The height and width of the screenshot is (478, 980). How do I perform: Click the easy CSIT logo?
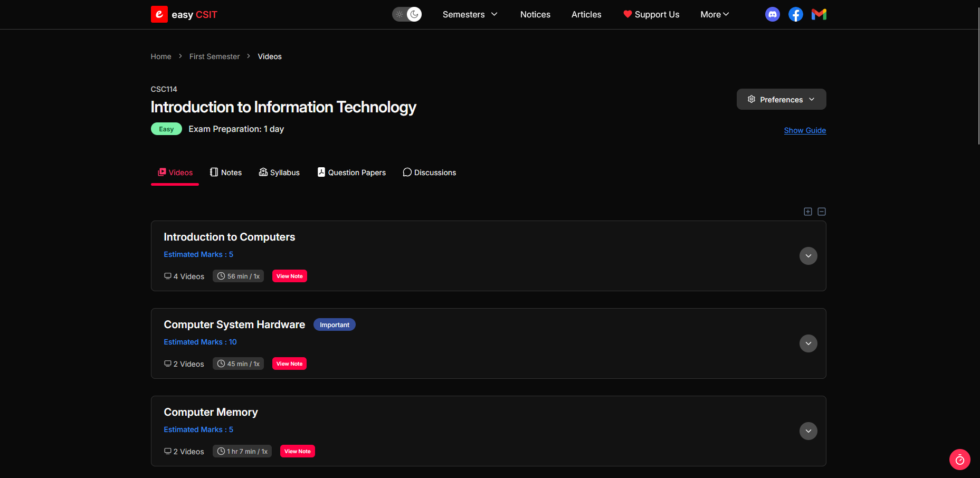(184, 14)
